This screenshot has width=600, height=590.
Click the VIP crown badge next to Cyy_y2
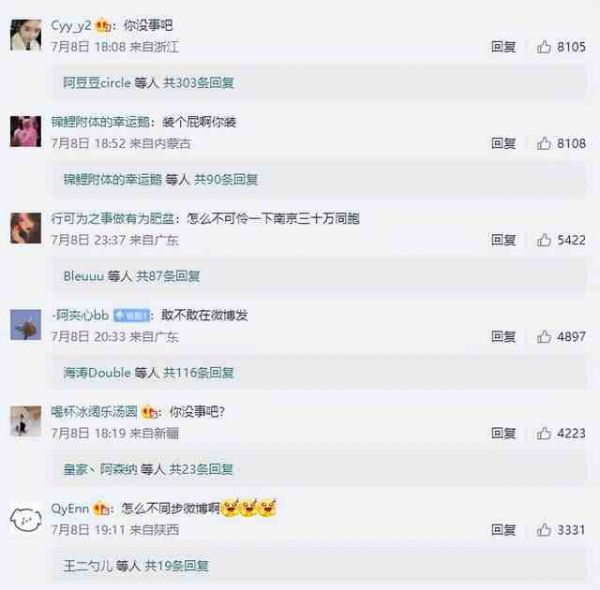[x=103, y=26]
